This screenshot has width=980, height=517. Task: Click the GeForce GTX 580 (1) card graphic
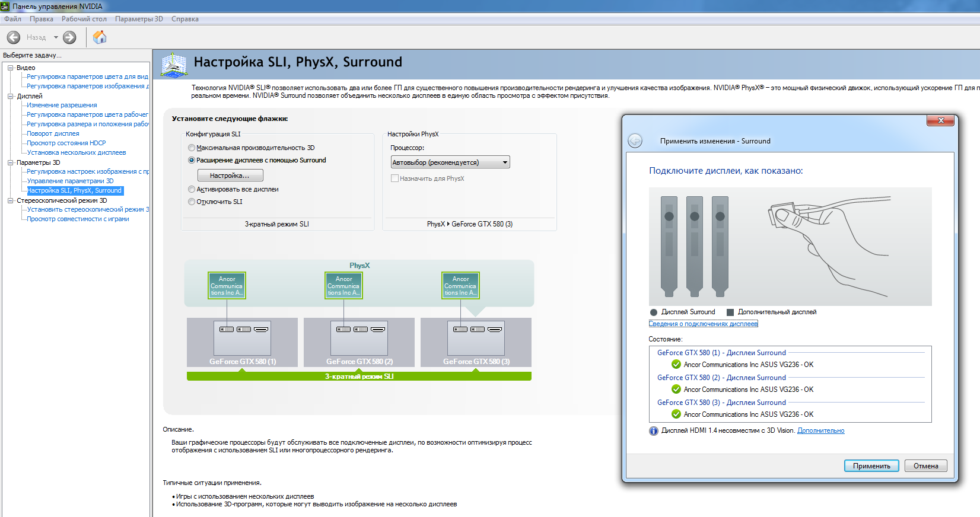tap(242, 338)
